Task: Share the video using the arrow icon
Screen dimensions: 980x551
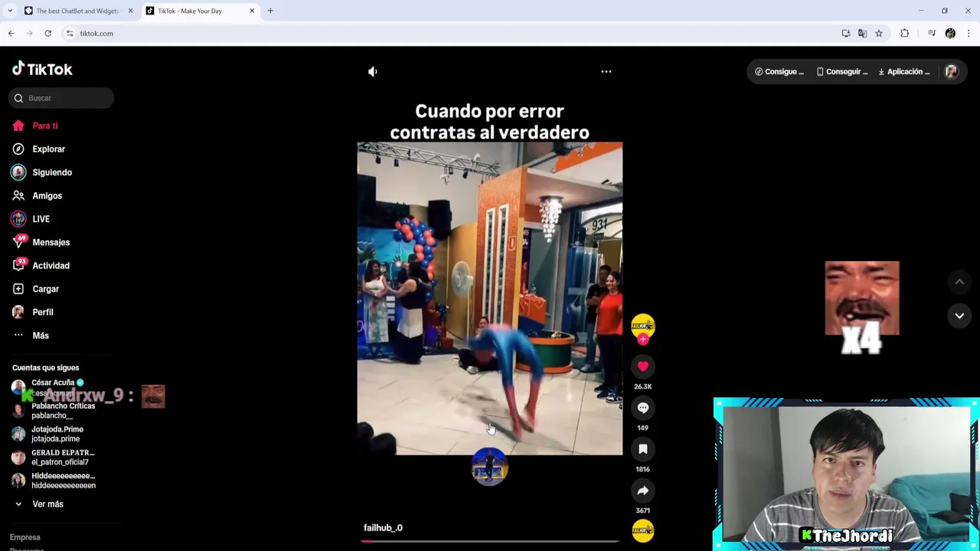Action: tap(643, 491)
